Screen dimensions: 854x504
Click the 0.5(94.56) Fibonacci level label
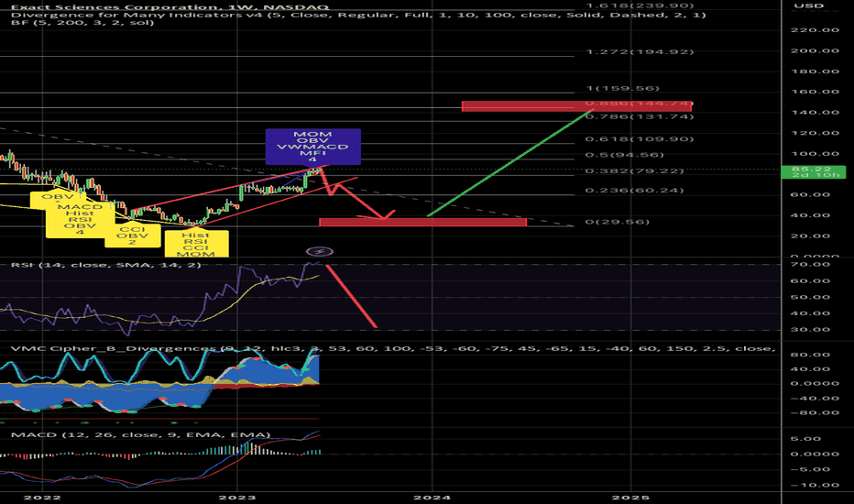624,155
